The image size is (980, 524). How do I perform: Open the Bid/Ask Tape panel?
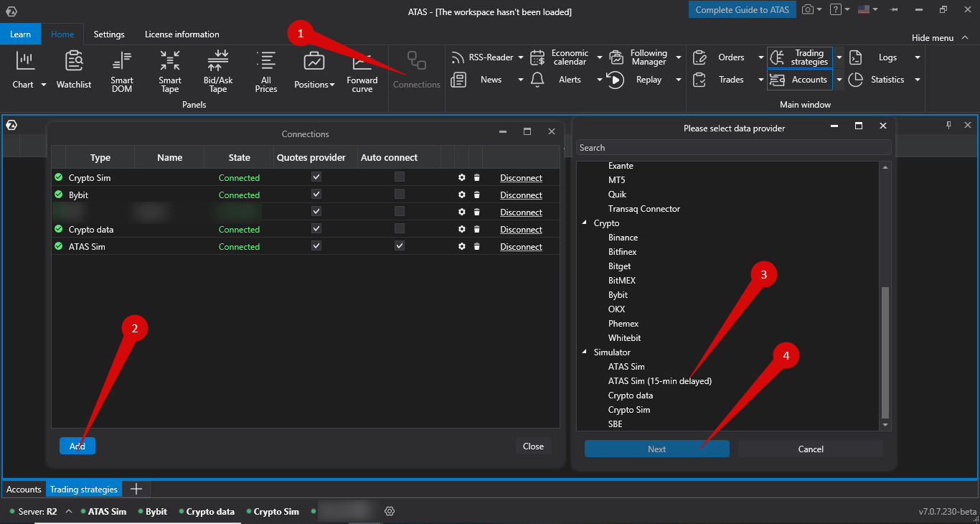click(218, 71)
